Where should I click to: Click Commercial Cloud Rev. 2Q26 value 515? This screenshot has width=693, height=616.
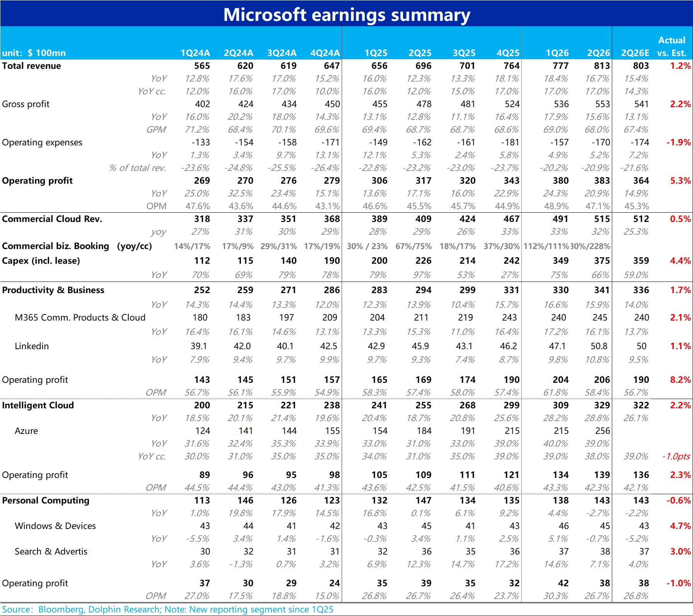pos(602,219)
